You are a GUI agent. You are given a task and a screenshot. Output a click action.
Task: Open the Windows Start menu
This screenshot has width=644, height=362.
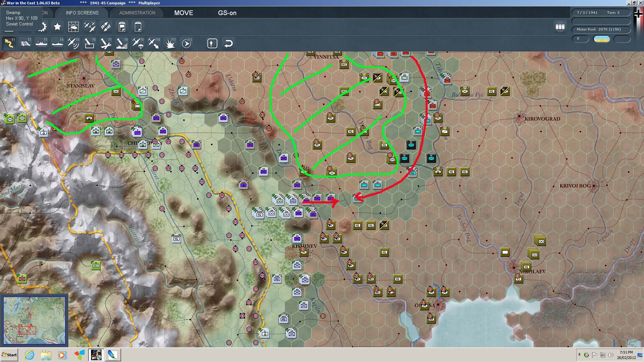tap(9, 355)
